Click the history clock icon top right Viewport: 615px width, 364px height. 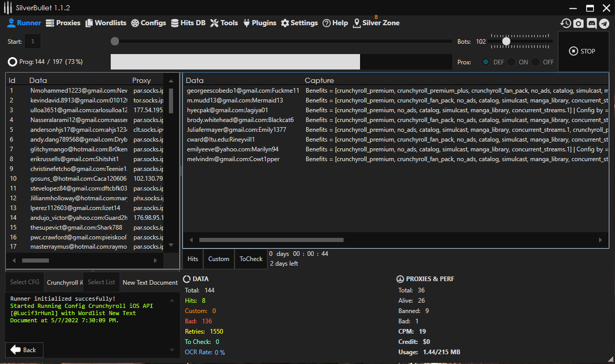pyautogui.click(x=566, y=24)
